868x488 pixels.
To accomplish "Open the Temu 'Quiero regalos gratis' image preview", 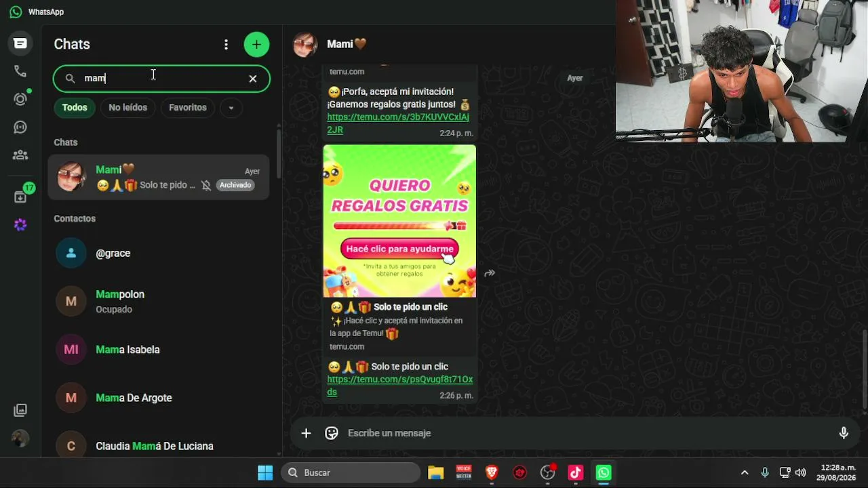I will [399, 221].
